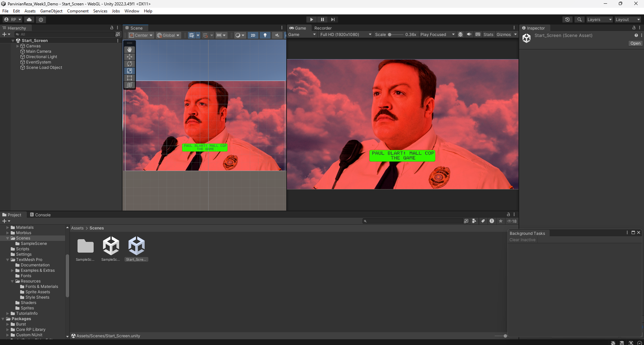This screenshot has height=345, width=644.
Task: Toggle hidden packages visibility count
Action: pyautogui.click(x=512, y=221)
